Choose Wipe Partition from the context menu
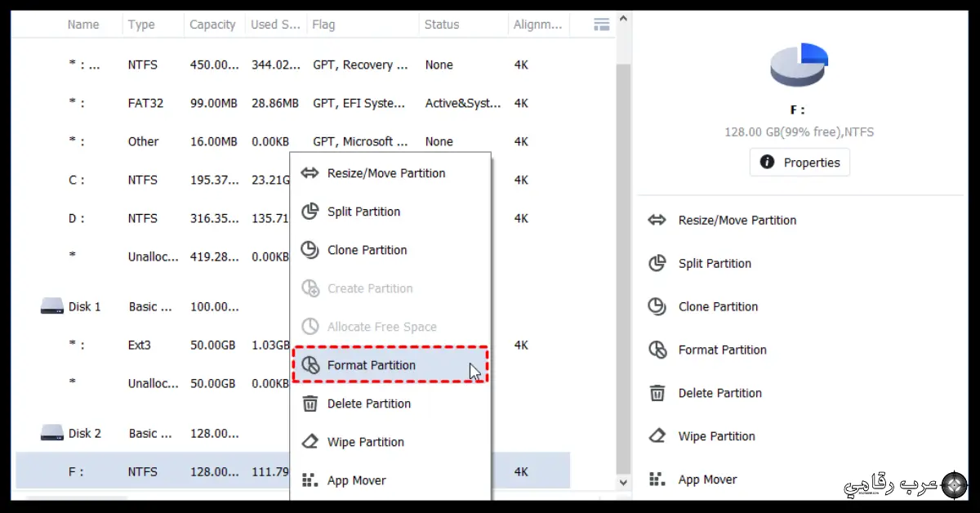The height and width of the screenshot is (513, 980). [x=365, y=442]
